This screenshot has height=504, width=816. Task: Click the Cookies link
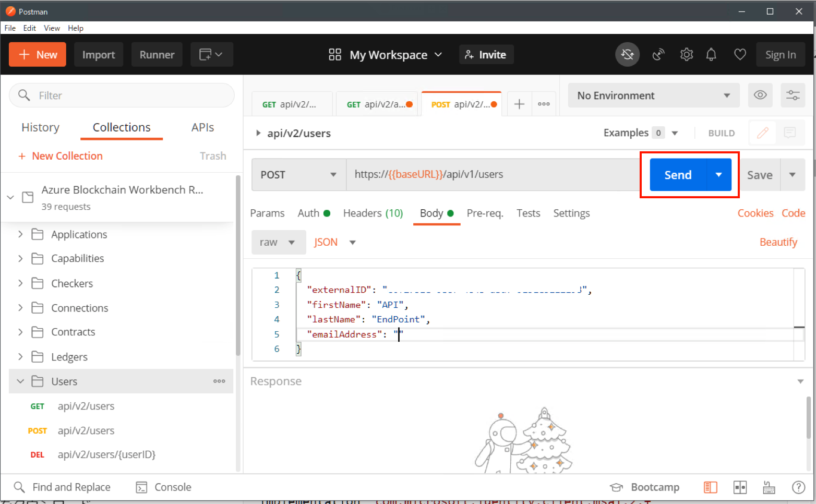755,213
